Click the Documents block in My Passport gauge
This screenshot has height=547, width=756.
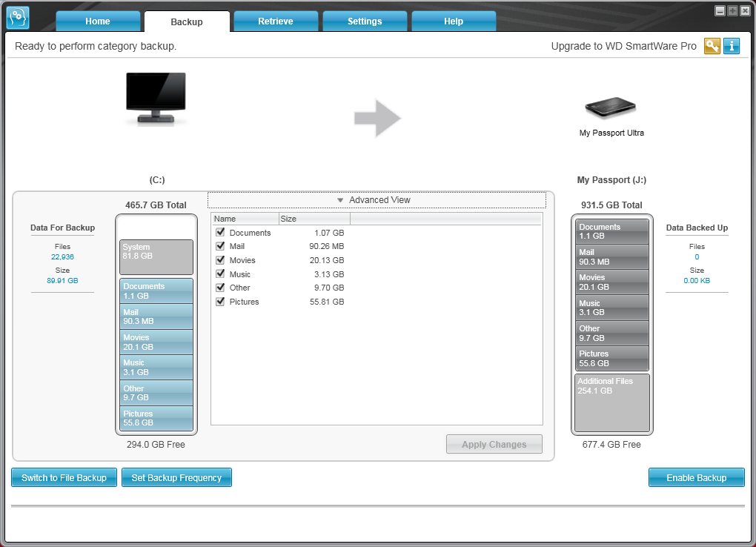pyautogui.click(x=611, y=231)
